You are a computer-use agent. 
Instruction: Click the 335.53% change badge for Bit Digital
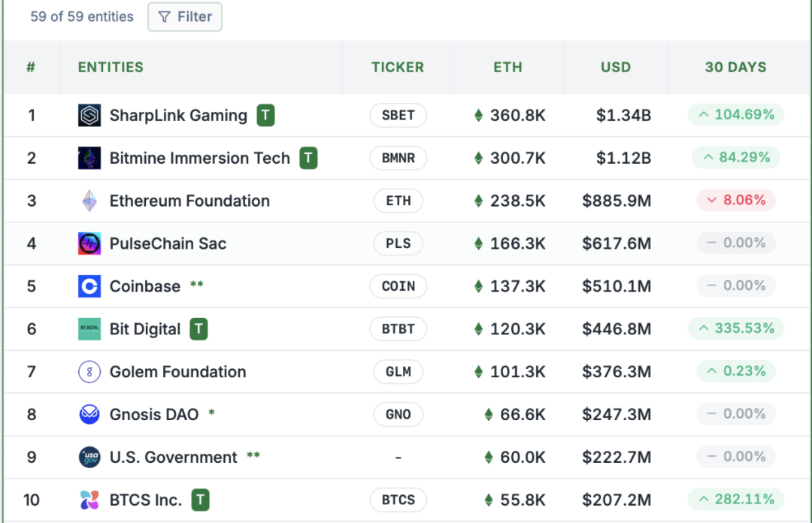(x=736, y=329)
